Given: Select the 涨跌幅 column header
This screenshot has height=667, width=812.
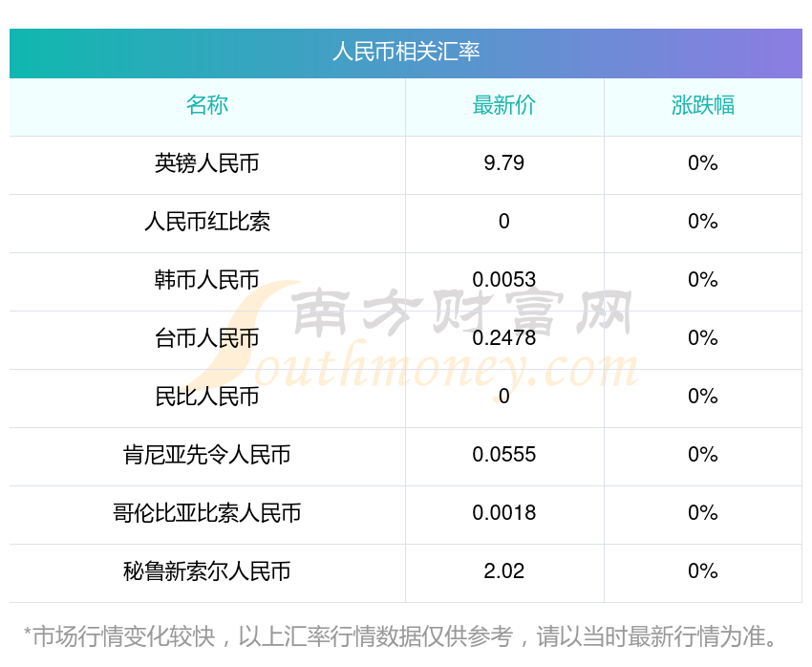Looking at the screenshot, I should pos(703,105).
